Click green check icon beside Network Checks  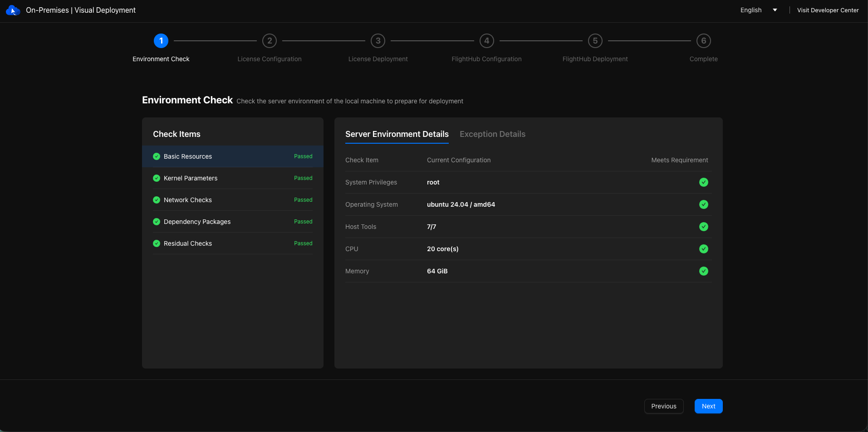click(x=157, y=200)
